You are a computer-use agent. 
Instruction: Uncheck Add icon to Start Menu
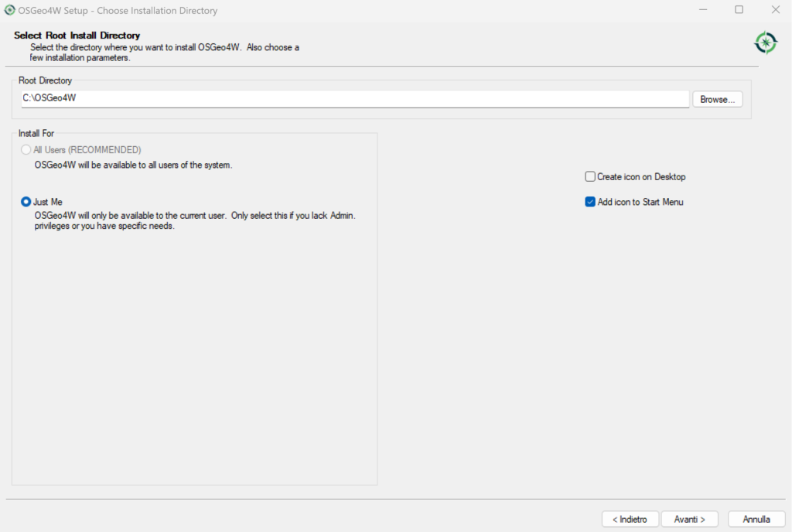[590, 202]
